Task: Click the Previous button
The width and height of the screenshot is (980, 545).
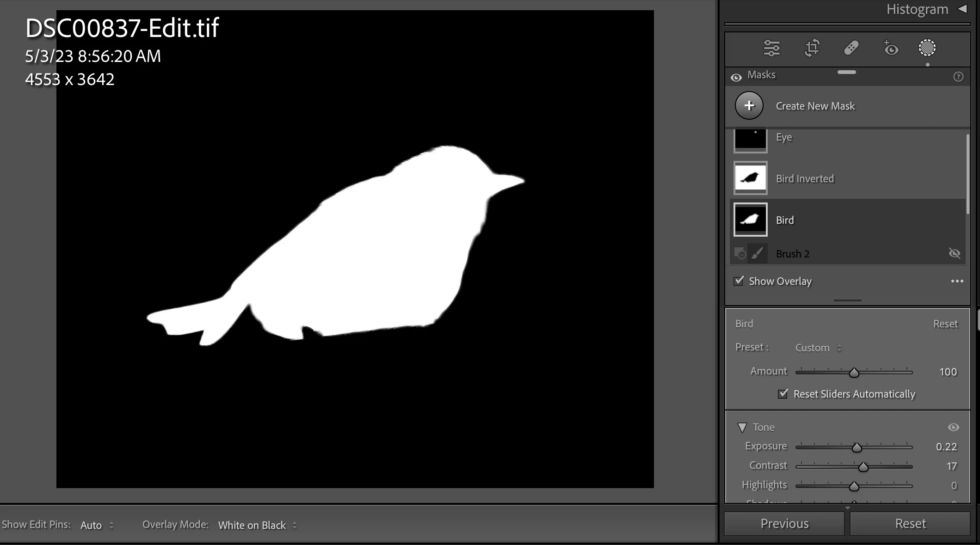Action: pos(784,524)
